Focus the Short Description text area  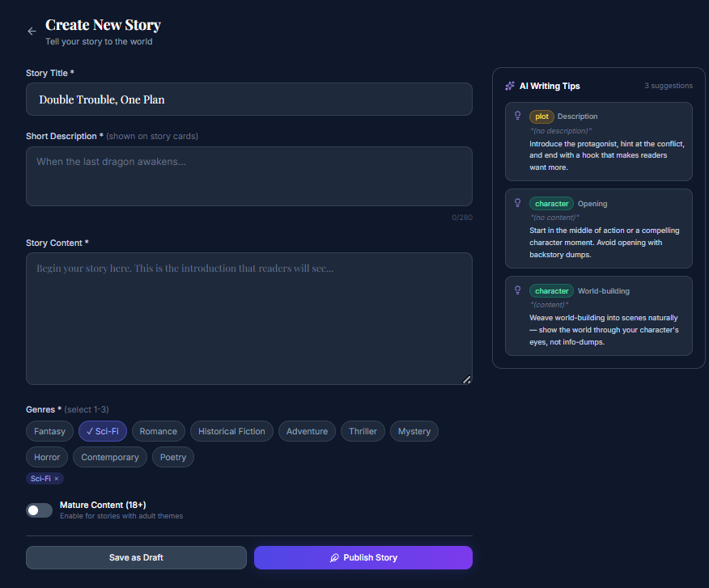pyautogui.click(x=249, y=176)
